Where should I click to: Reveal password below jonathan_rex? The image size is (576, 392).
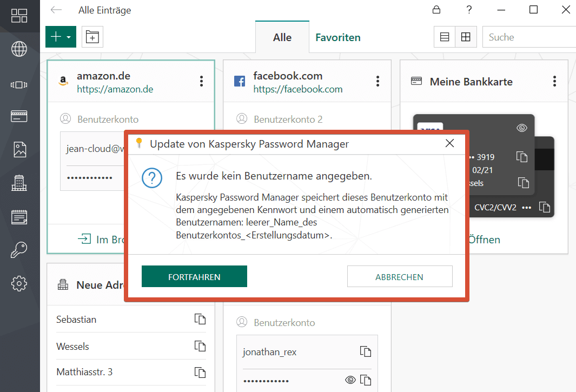350,380
